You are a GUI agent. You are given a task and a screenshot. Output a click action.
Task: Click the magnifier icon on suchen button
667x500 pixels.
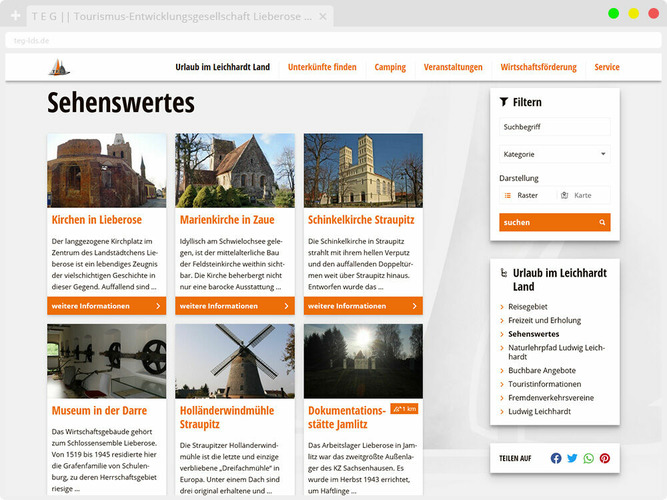[602, 222]
